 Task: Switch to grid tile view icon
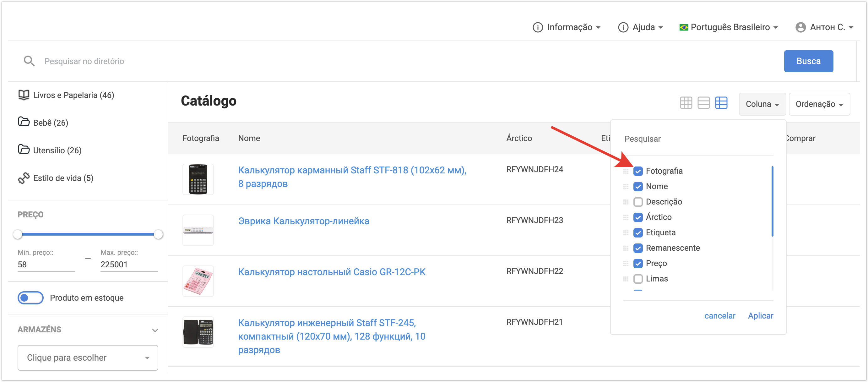pos(686,103)
